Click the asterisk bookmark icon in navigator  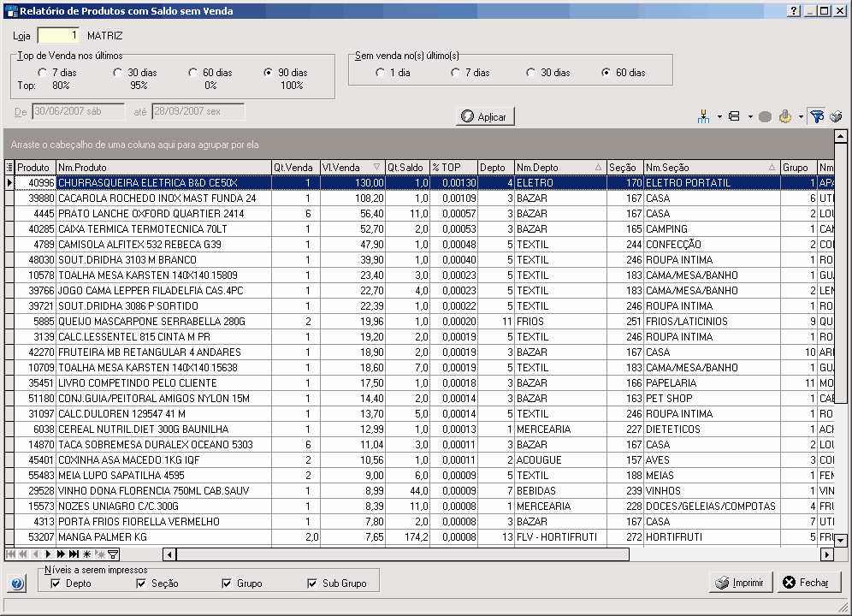pos(86,554)
